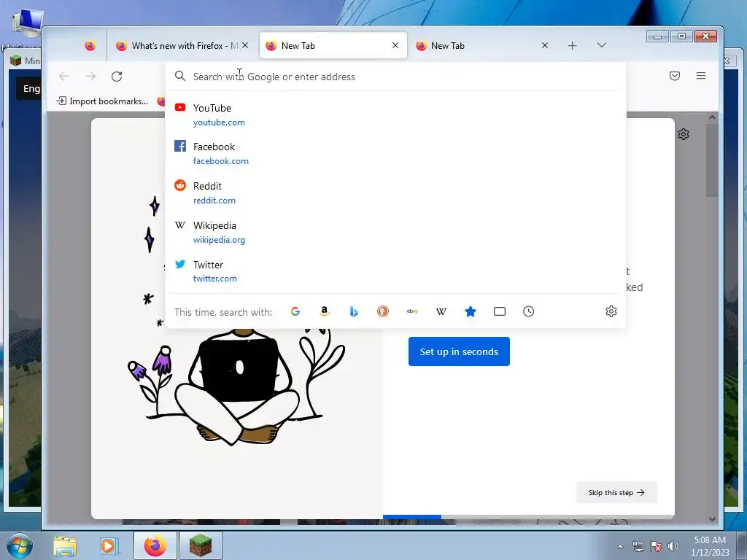Image resolution: width=747 pixels, height=560 pixels.
Task: Close the active New Tab
Action: (x=395, y=45)
